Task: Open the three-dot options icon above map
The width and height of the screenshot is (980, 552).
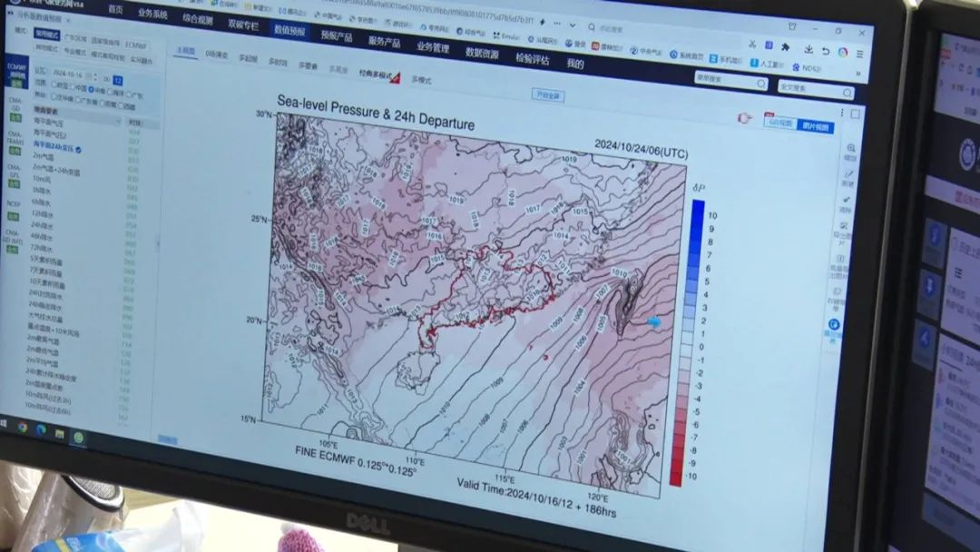Action: click(x=842, y=113)
